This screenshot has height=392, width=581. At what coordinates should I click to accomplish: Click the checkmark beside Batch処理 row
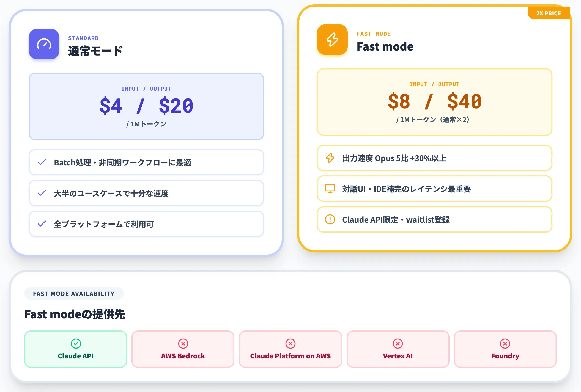pos(42,162)
